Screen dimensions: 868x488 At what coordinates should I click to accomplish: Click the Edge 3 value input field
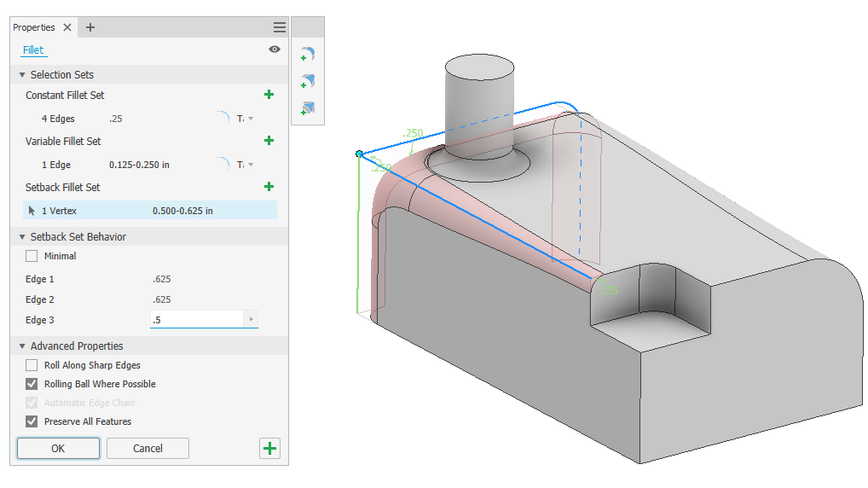tap(197, 319)
